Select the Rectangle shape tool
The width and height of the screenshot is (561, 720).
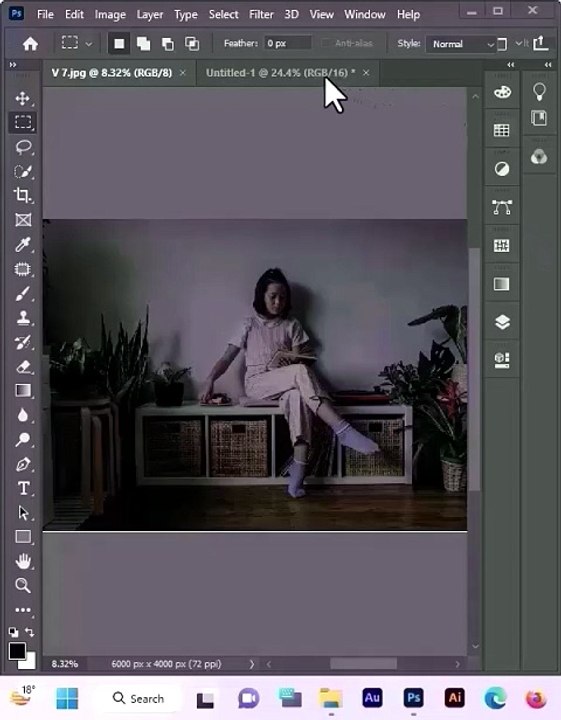(23, 537)
